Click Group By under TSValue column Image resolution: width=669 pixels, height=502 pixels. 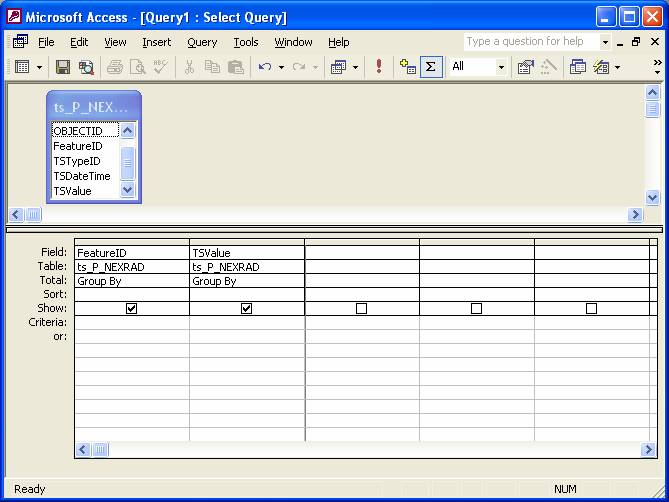247,281
